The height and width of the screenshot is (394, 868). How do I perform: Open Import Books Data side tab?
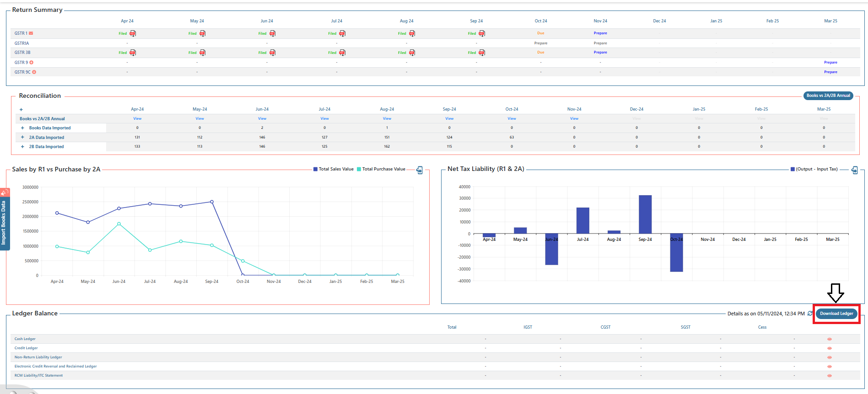[4, 223]
